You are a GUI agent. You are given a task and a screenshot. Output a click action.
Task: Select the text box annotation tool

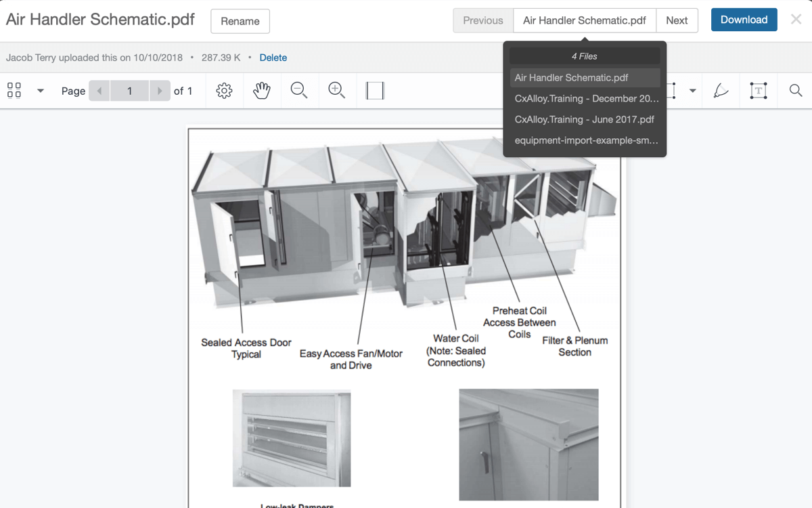759,91
